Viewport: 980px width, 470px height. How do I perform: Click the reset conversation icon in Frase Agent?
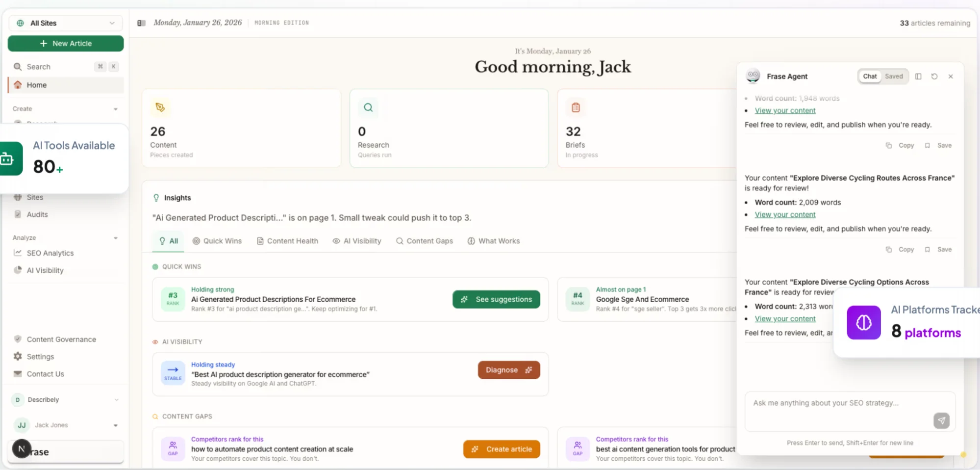pos(934,76)
